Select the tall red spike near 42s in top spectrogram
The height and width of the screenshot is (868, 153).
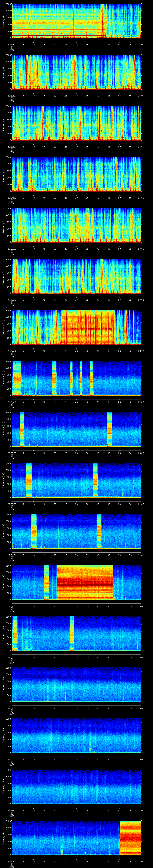[102, 20]
